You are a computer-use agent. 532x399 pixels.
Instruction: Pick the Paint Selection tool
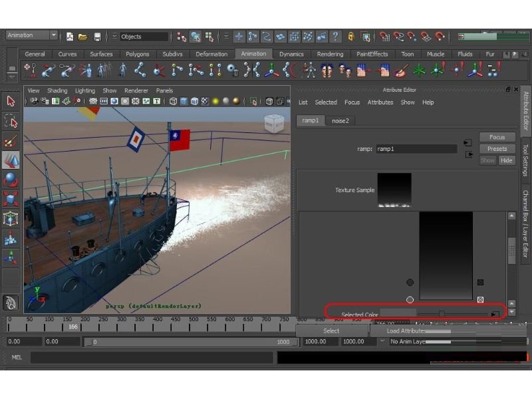11,141
